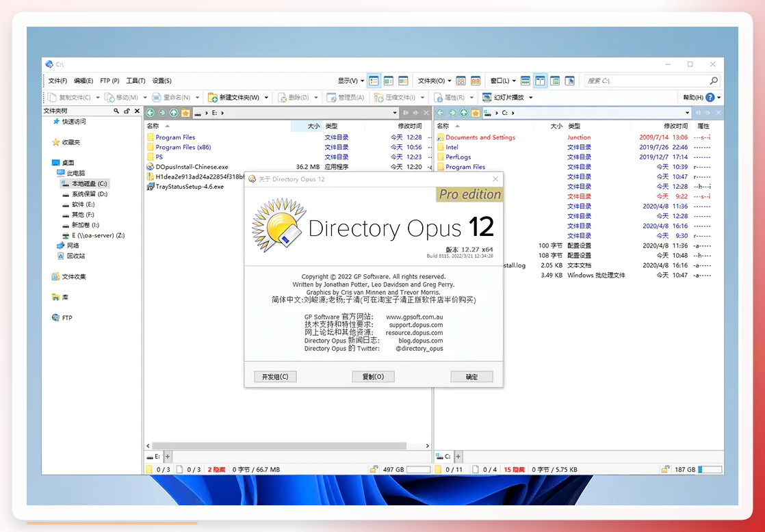Click the Slideshow toolbar icon
The height and width of the screenshot is (532, 765).
click(x=487, y=98)
